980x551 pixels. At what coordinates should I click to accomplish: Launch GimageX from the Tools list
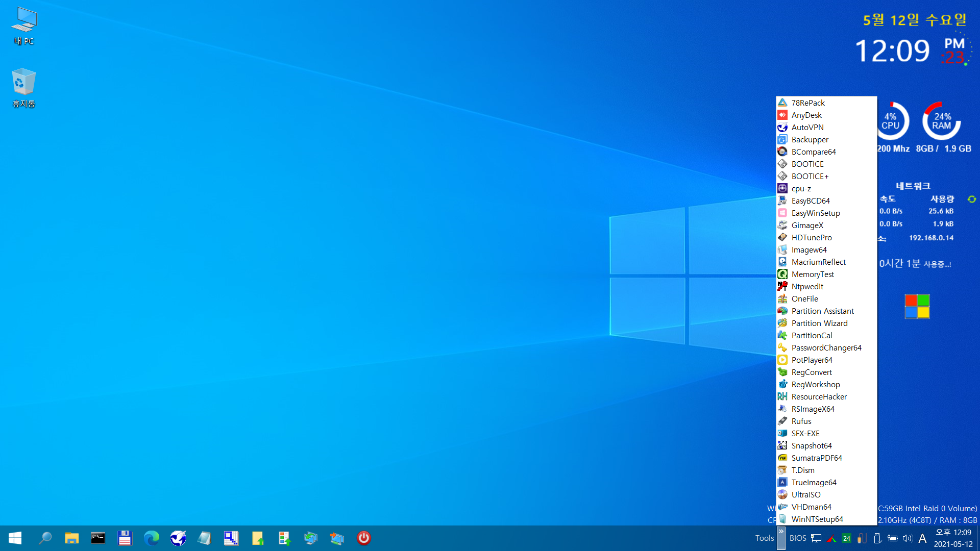tap(826, 225)
